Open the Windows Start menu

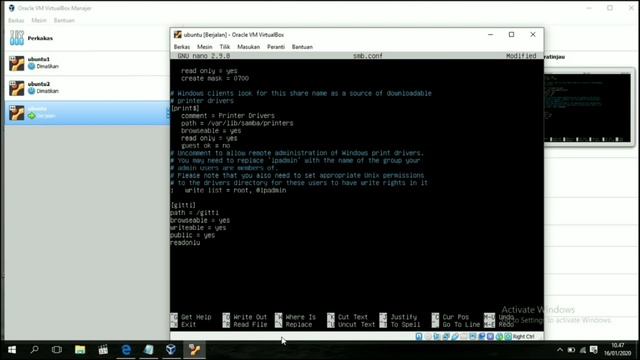pyautogui.click(x=12, y=350)
